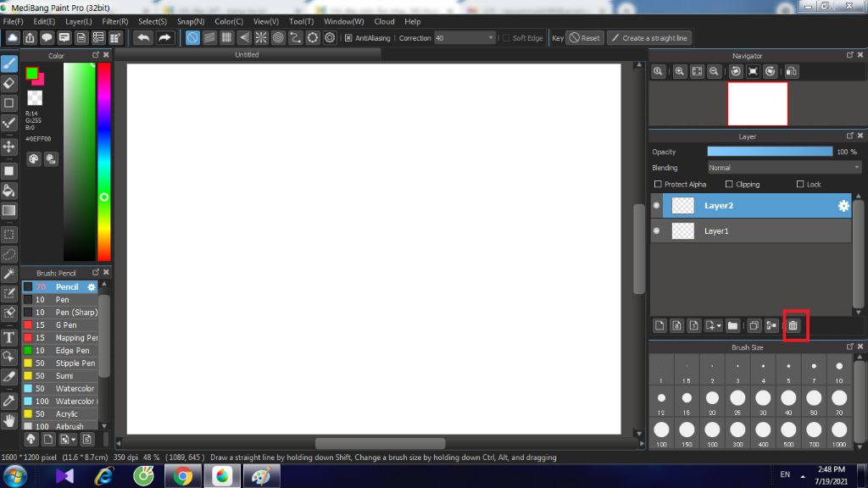
Task: Open Layer2 settings gear
Action: pyautogui.click(x=843, y=206)
